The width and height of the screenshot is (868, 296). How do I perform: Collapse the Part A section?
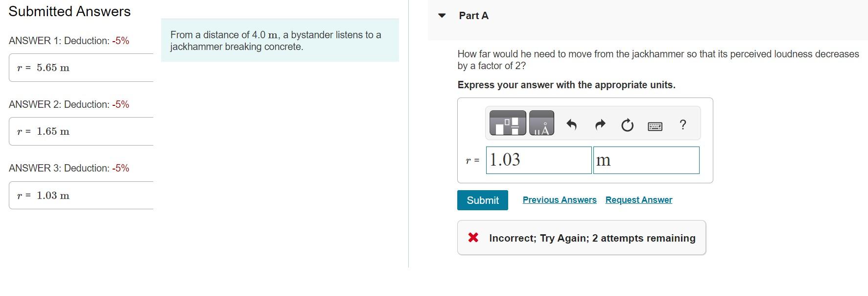tap(442, 16)
